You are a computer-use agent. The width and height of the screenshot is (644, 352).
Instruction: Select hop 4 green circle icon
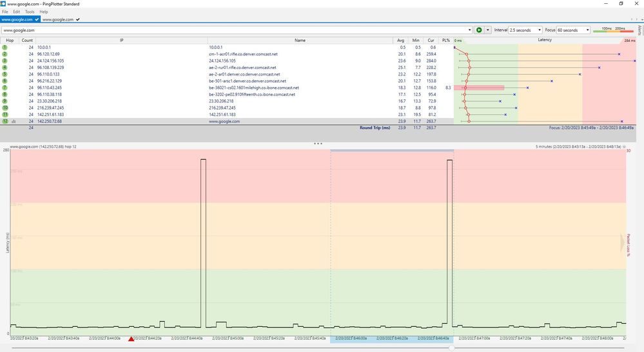point(5,67)
